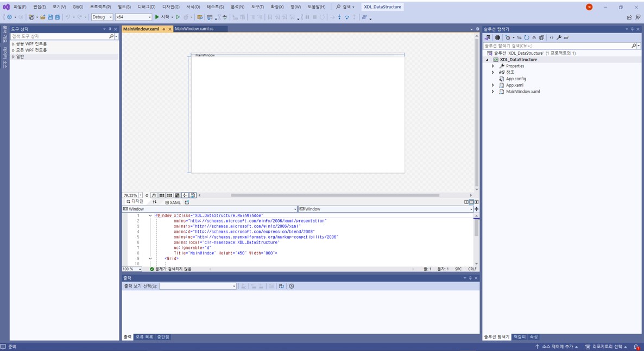This screenshot has width=644, height=351.
Task: Click the Switch Views icon in Solution Explorer
Action: point(488,38)
